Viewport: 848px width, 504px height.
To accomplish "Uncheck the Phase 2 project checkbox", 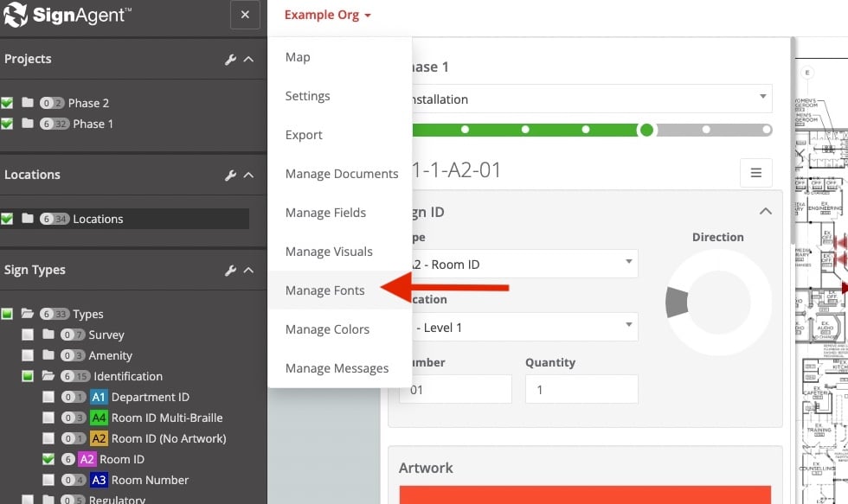I will point(7,103).
